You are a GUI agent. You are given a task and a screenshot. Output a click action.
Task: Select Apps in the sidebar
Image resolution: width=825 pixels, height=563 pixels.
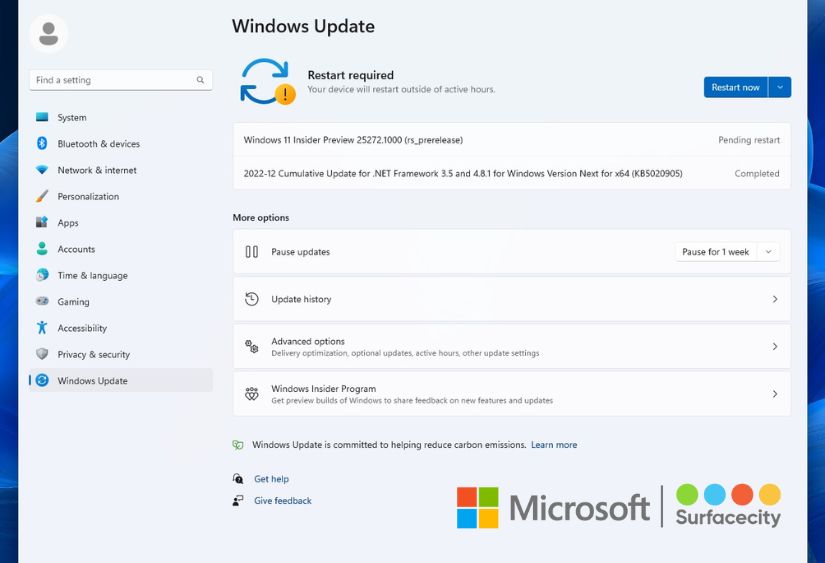tap(68, 223)
